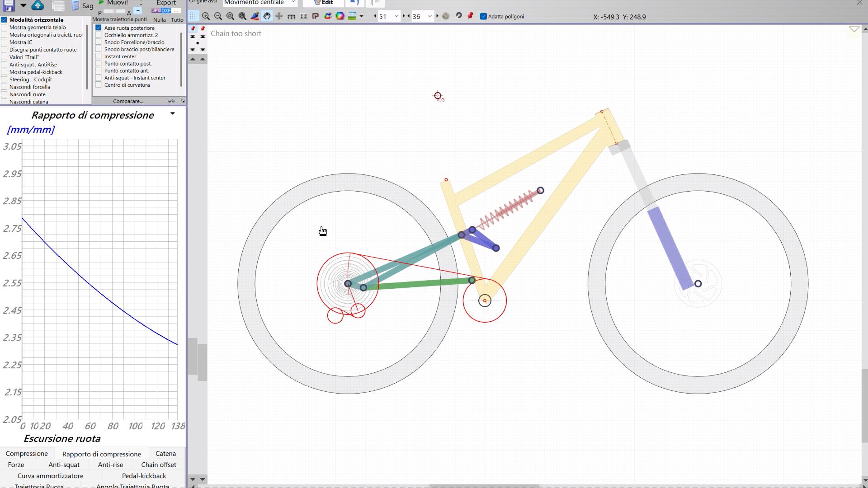Switch to the Anti-squat tab
868x488 pixels.
coord(64,465)
